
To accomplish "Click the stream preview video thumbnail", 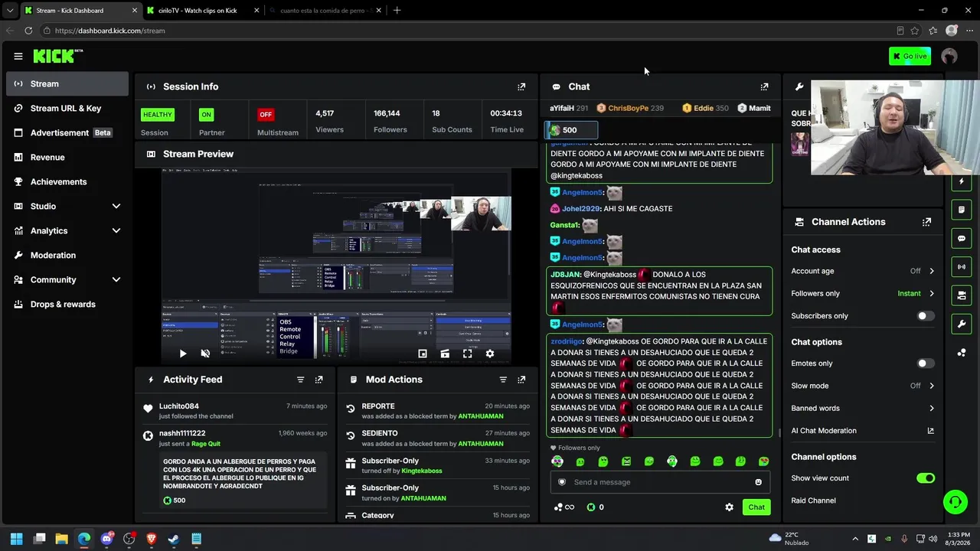I will click(x=336, y=265).
